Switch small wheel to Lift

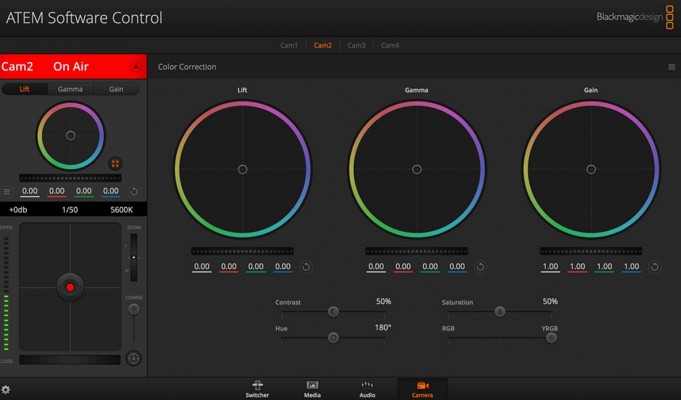[x=25, y=89]
